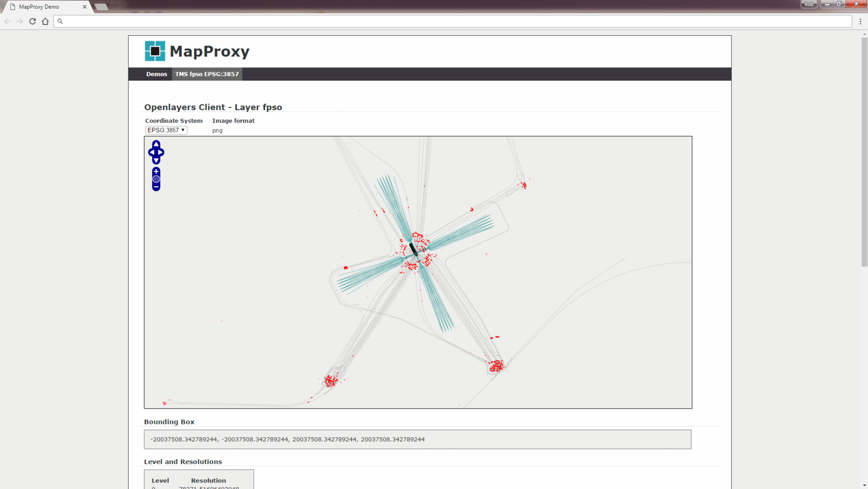Navigate back in browser
Viewport: 868px width, 489px height.
tap(8, 21)
